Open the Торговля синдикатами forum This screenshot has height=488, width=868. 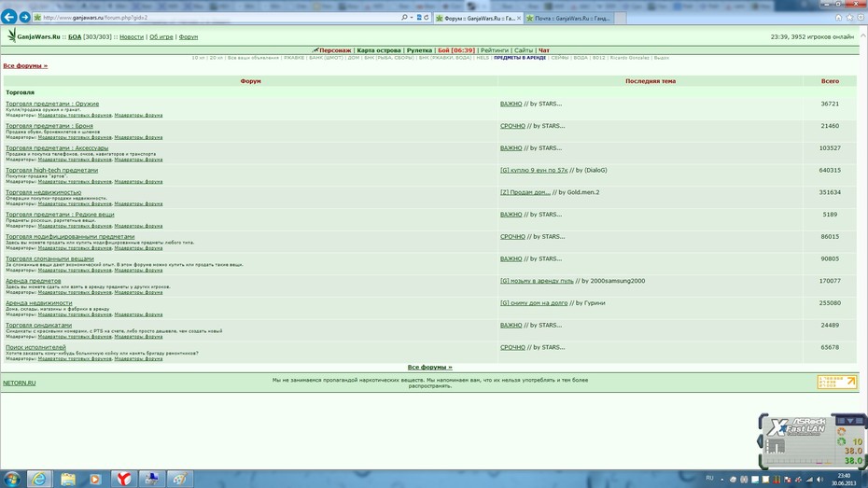tap(39, 325)
